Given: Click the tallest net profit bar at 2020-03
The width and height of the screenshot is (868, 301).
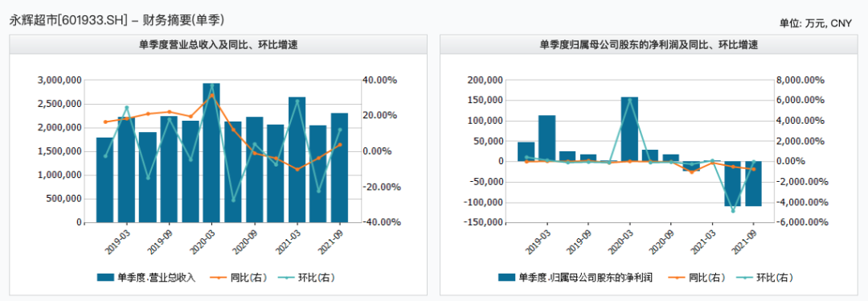Looking at the screenshot, I should (x=629, y=129).
